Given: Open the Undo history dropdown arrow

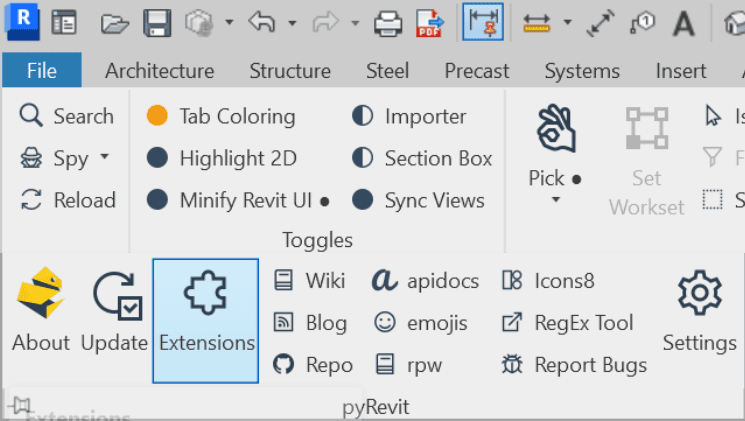Looking at the screenshot, I should point(292,22).
